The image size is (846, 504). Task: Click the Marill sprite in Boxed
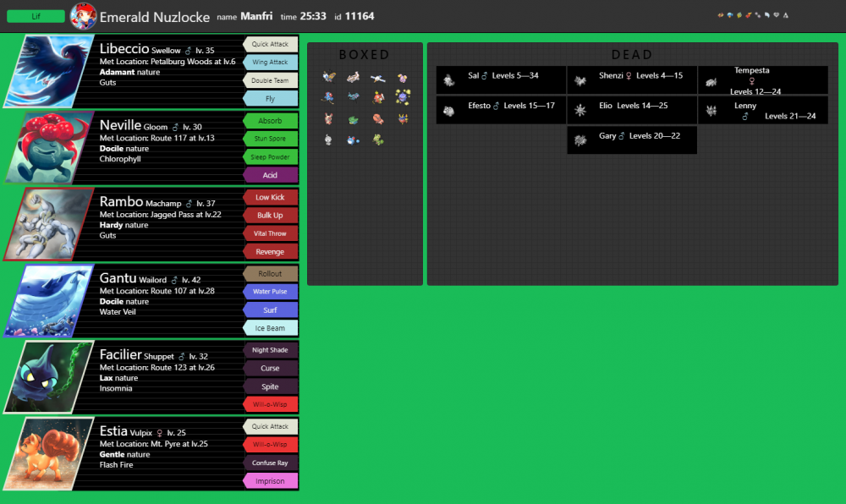point(353,140)
